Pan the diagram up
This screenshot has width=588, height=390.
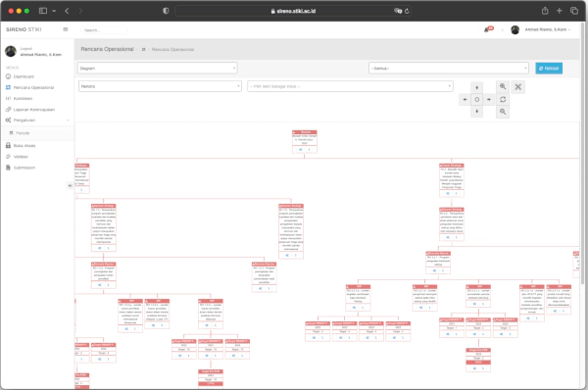[x=476, y=87]
